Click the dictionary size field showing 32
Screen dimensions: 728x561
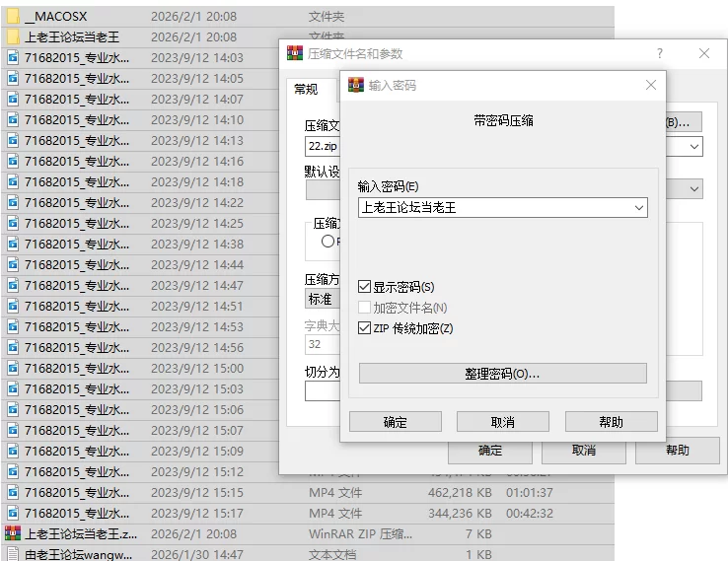click(x=323, y=344)
